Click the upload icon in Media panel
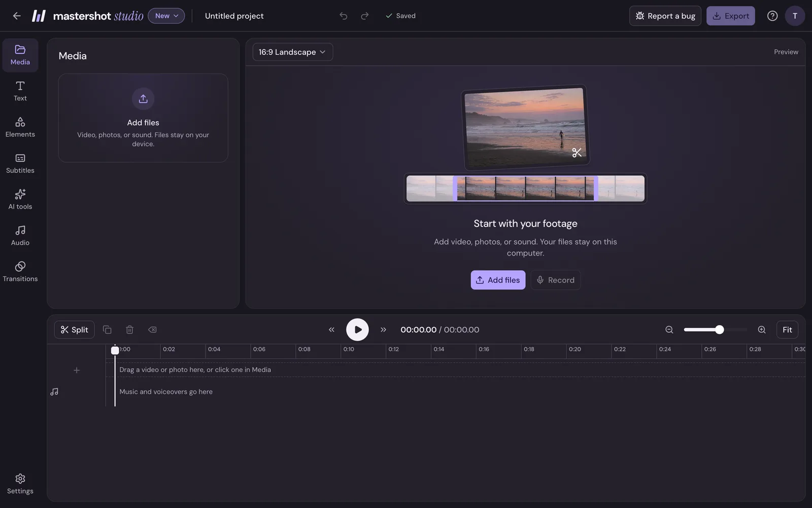This screenshot has height=508, width=812. pos(143,99)
